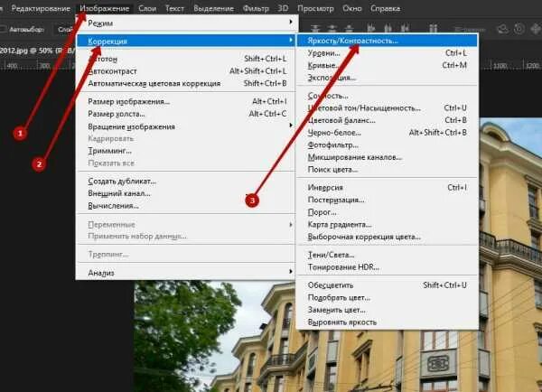
Task: Open the Уровни adjustment
Action: pyautogui.click(x=388, y=53)
